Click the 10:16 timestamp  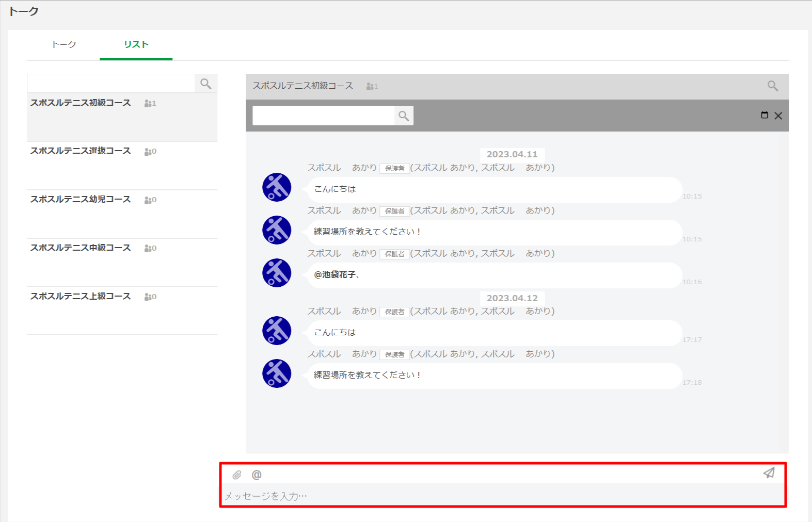tap(692, 282)
